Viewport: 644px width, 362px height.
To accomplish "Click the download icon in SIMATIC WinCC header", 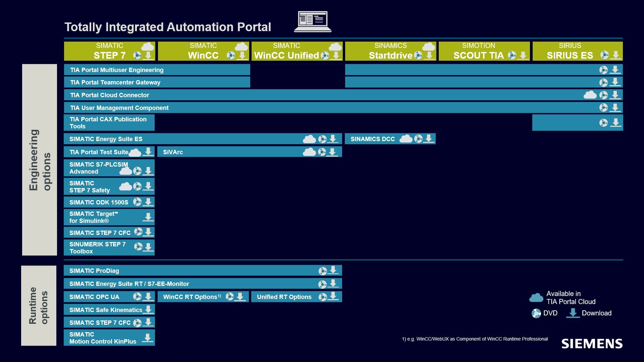I will click(242, 56).
